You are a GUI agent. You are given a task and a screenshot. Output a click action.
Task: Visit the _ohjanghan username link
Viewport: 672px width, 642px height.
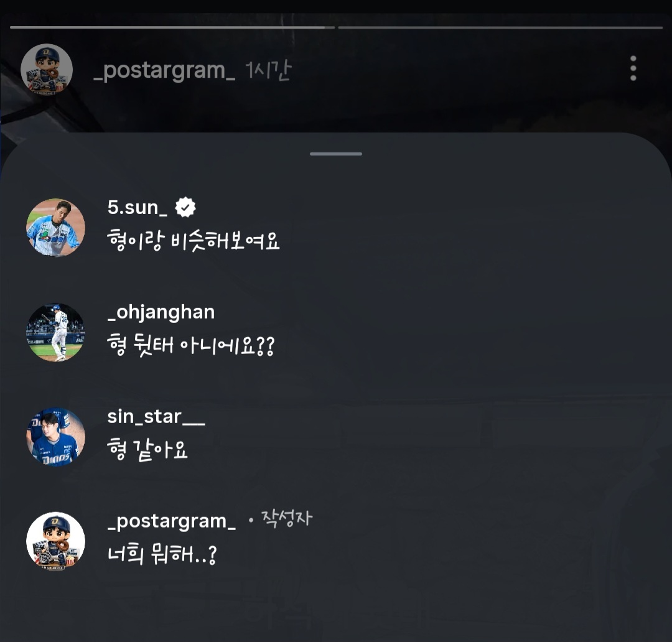pos(161,312)
